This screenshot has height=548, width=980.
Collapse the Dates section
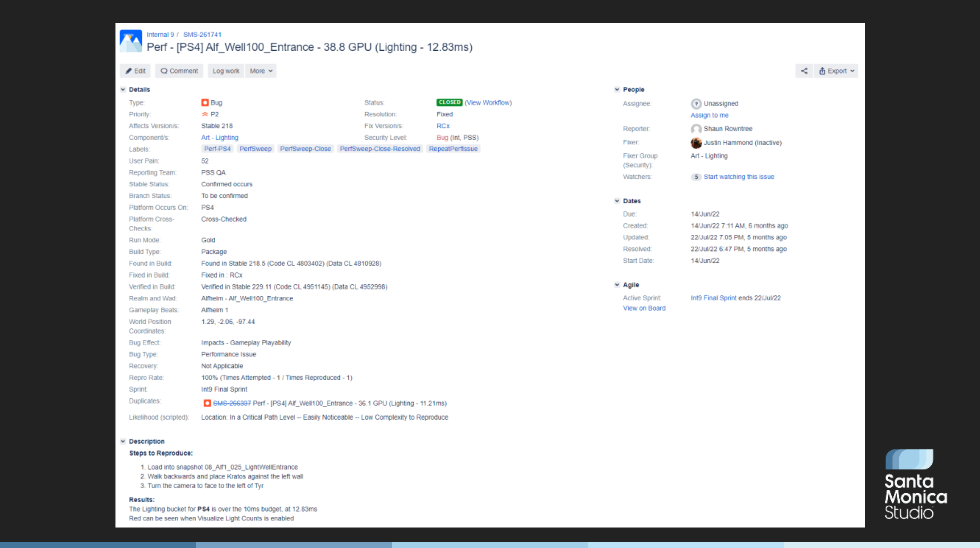pyautogui.click(x=617, y=201)
